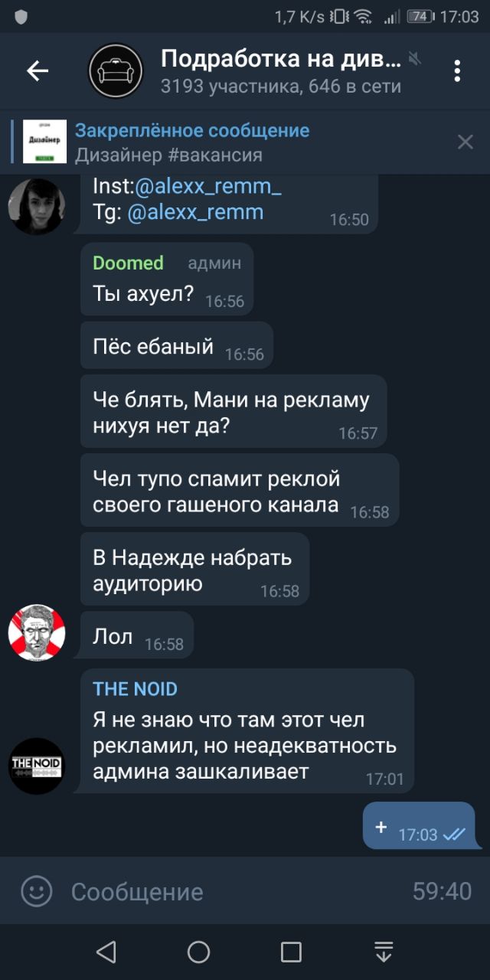
Task: Tap the Doomed admin sender name
Action: 128,263
